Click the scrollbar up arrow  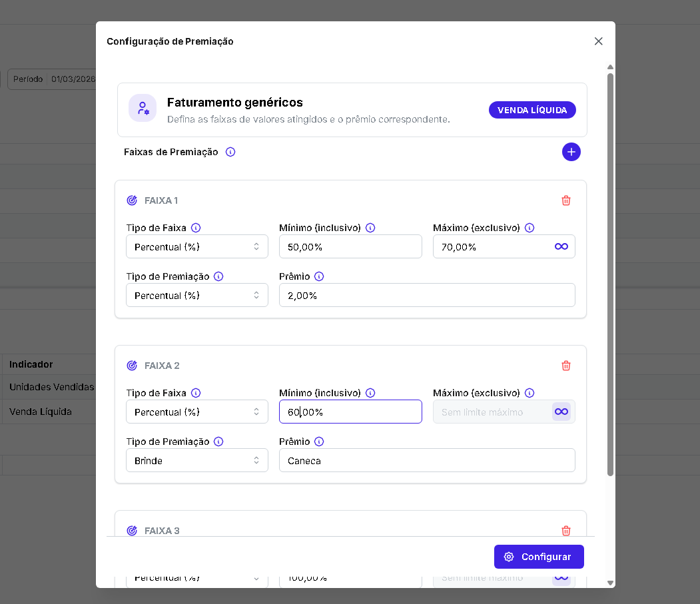[x=610, y=67]
